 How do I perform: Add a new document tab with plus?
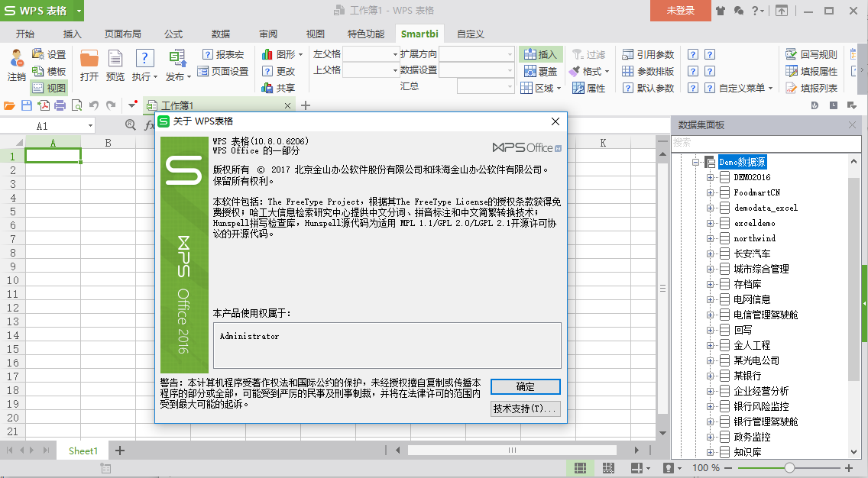point(306,105)
